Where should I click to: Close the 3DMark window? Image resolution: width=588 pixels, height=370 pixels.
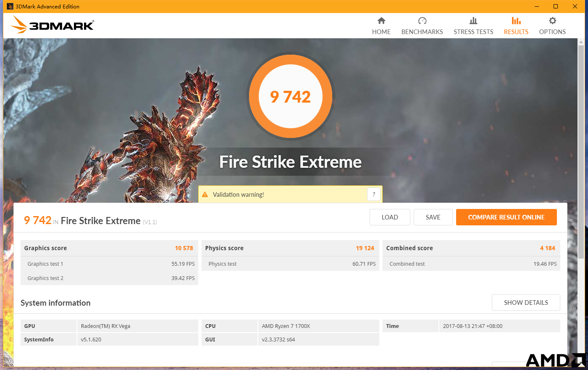pos(575,6)
